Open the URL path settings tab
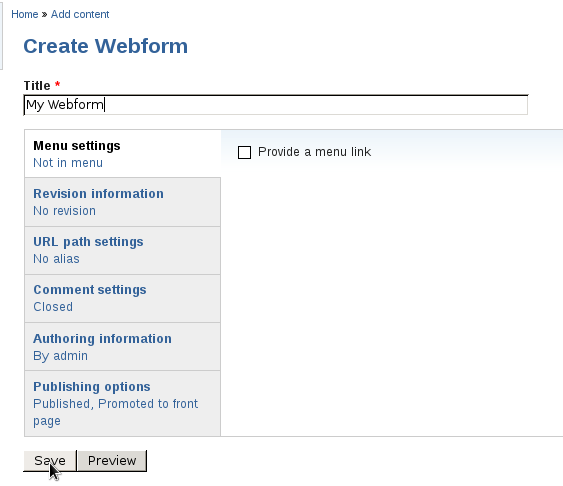563x486 pixels. [x=122, y=251]
